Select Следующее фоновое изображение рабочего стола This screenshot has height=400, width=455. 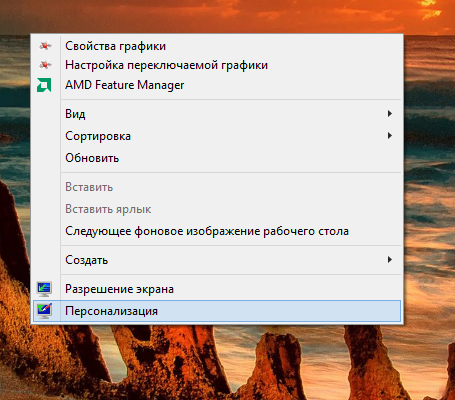217,231
